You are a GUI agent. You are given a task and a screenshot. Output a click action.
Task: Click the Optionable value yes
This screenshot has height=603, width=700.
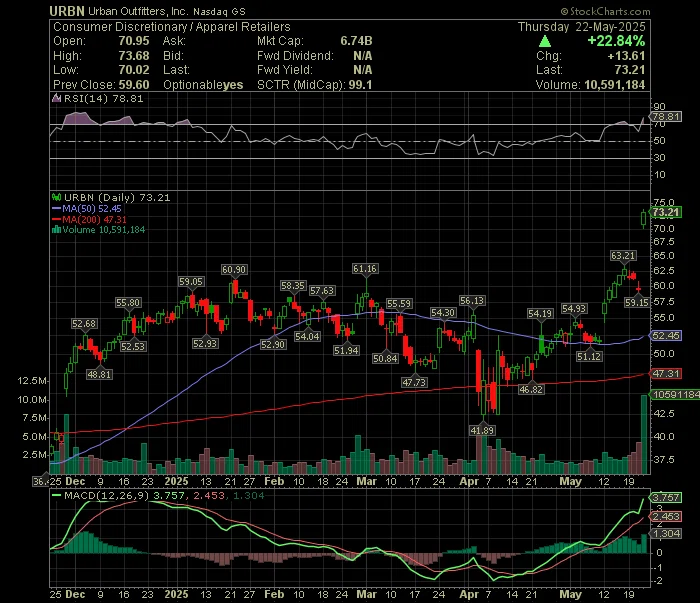(233, 85)
